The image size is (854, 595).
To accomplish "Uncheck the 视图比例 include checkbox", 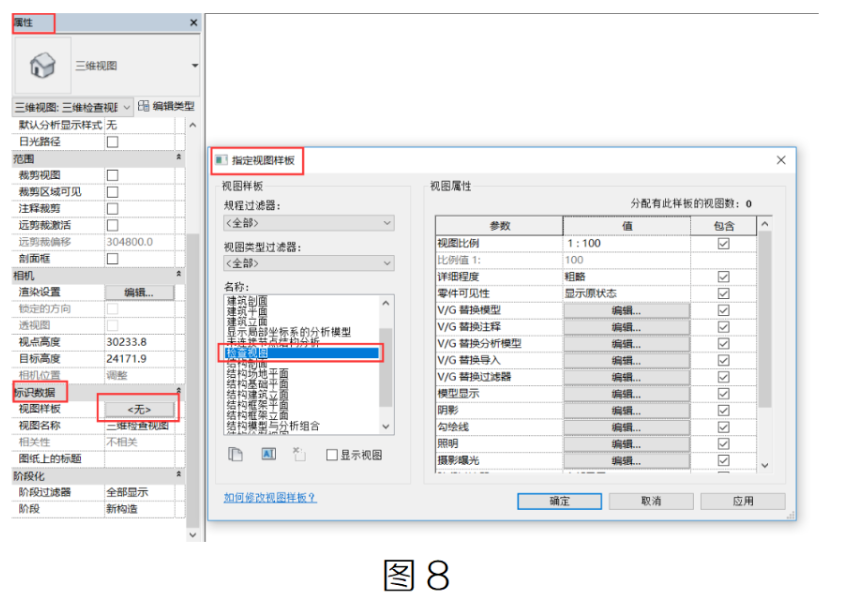I will [x=723, y=244].
